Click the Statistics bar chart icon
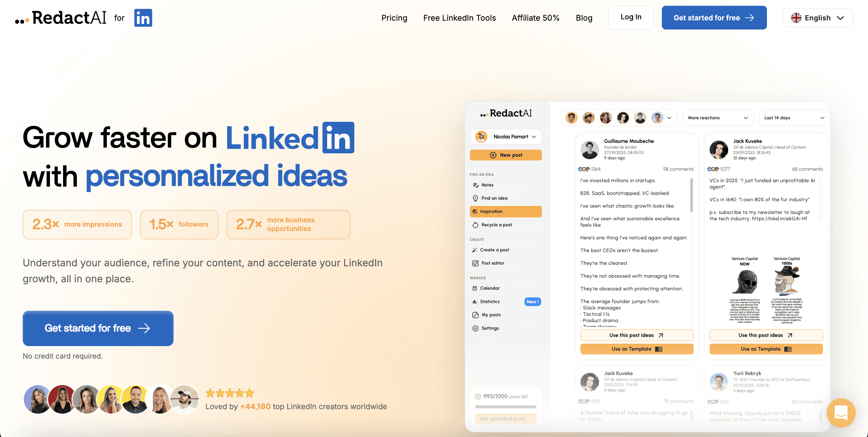The height and width of the screenshot is (437, 868). coord(475,302)
